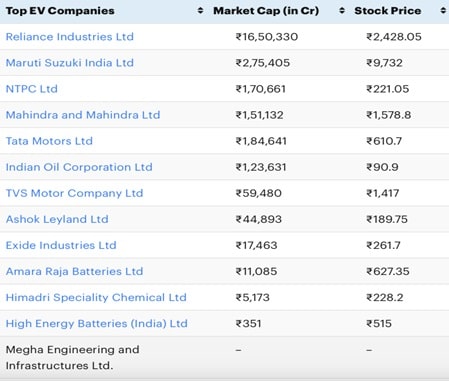Open Himadri Speciality Chemical Ltd link
Viewport: 449px width, 381px height.
(x=96, y=297)
